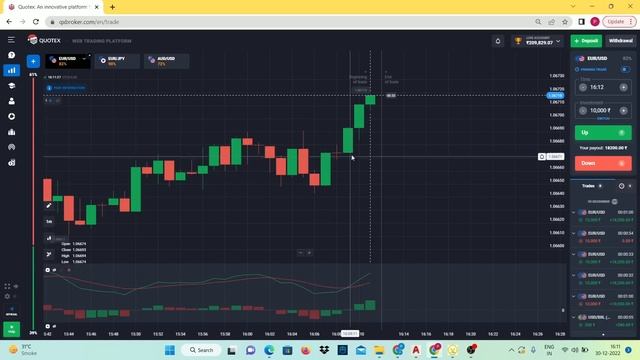Select the Quotex browser tab
This screenshot has height=360, width=640.
tap(53, 7)
